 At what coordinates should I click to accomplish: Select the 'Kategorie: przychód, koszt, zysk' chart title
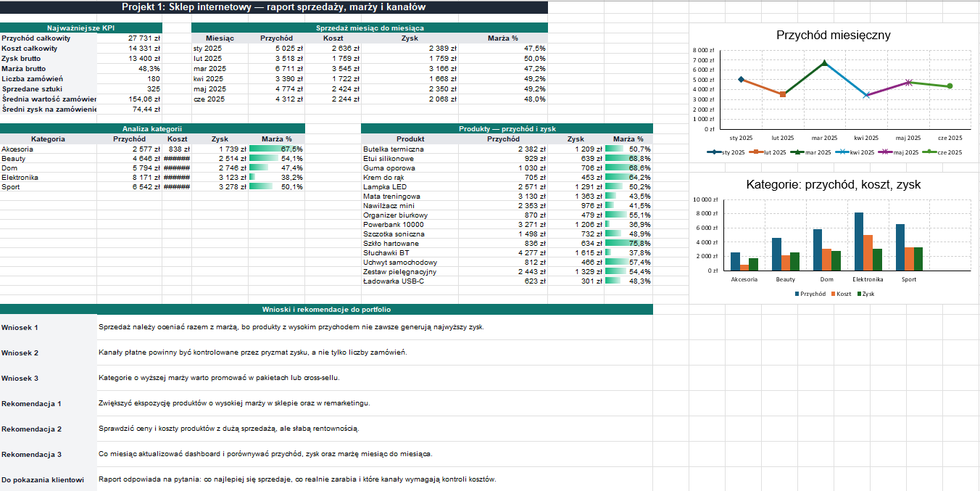[834, 185]
